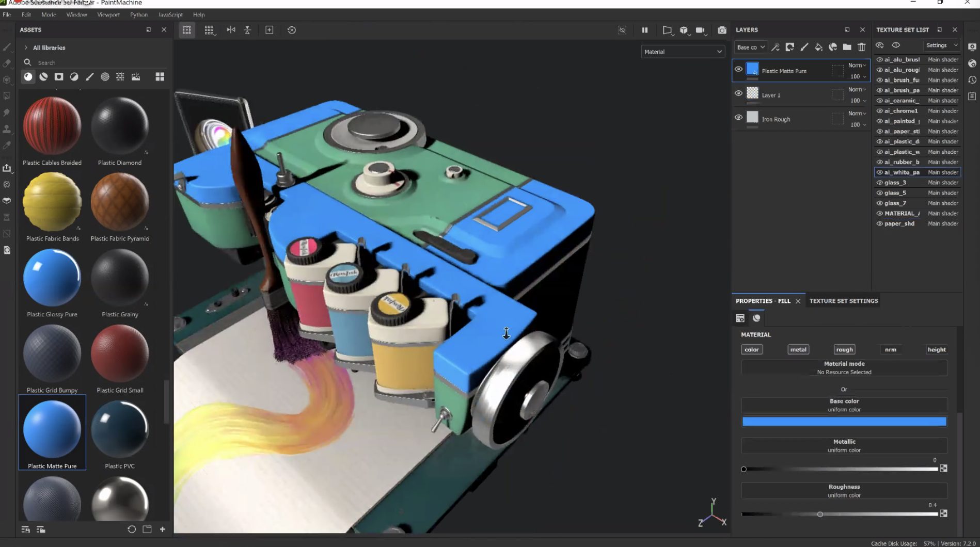The image size is (980, 547).
Task: Click the delete layer trash icon
Action: (861, 47)
